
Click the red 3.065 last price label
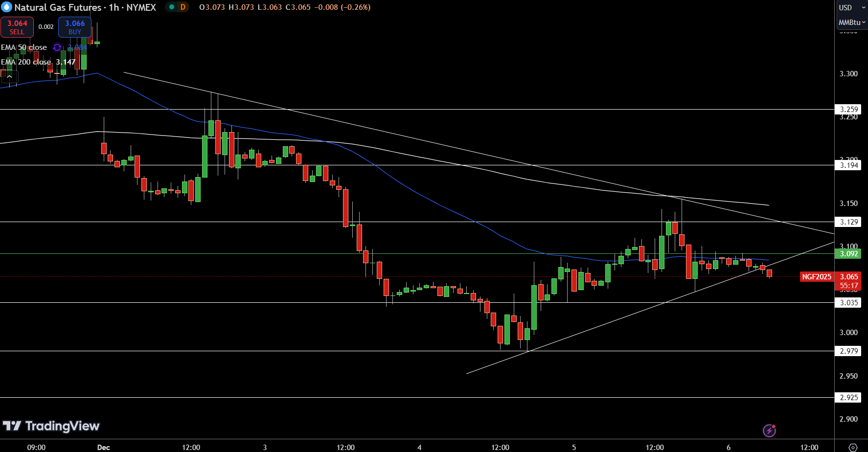click(x=848, y=277)
